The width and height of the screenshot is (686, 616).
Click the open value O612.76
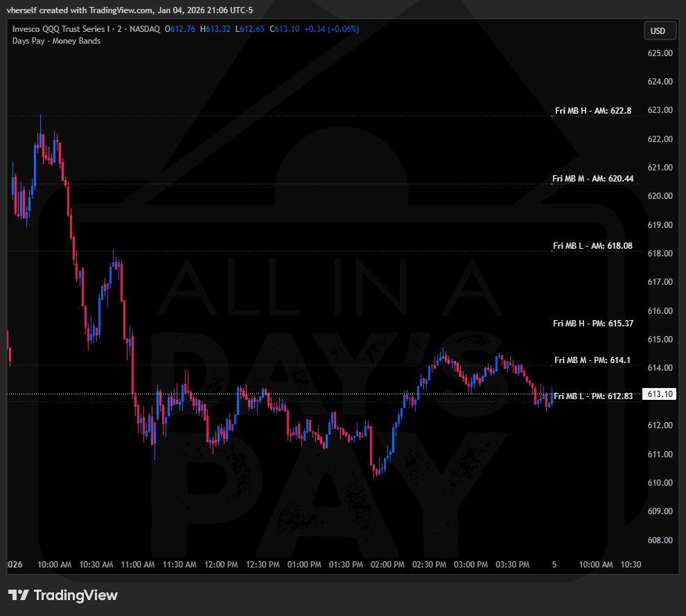tap(179, 29)
